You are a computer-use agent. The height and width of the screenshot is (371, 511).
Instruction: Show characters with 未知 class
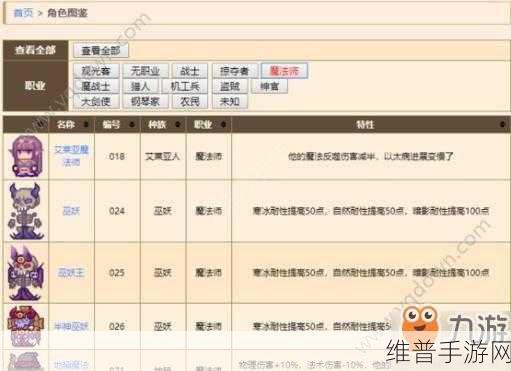230,102
